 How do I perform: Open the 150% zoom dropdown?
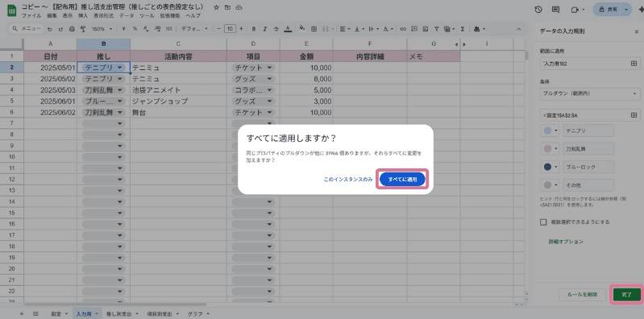102,29
